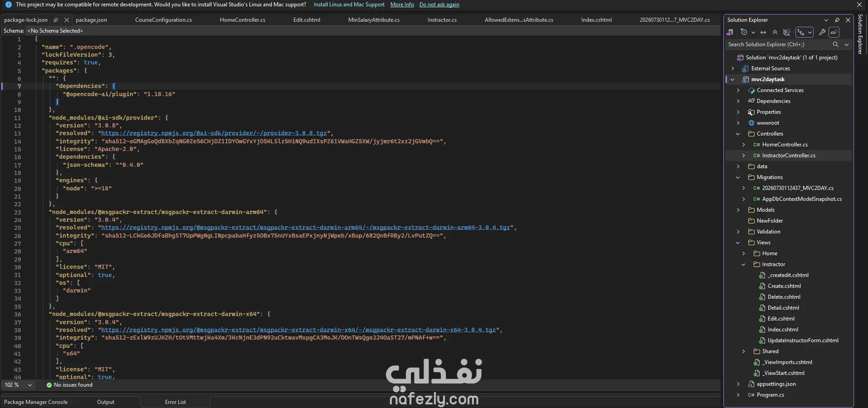
Task: Open the MinSalaryAttribute.cs tab
Action: [374, 20]
